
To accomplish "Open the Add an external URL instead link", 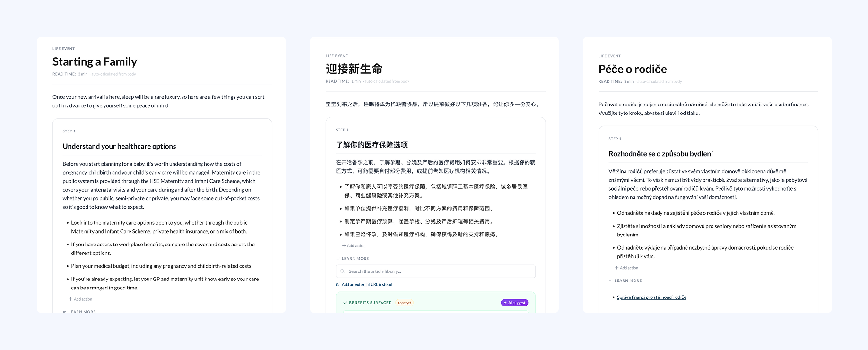I will (x=367, y=285).
